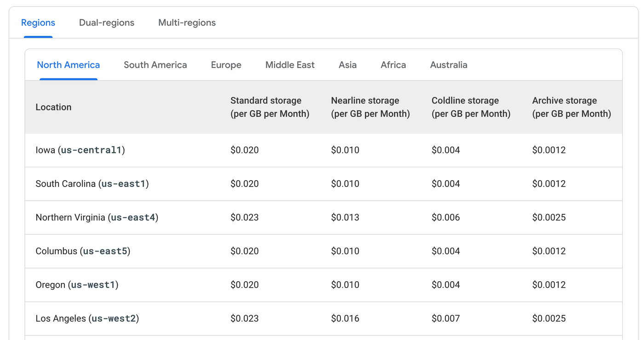Show South America pricing tab

click(155, 65)
